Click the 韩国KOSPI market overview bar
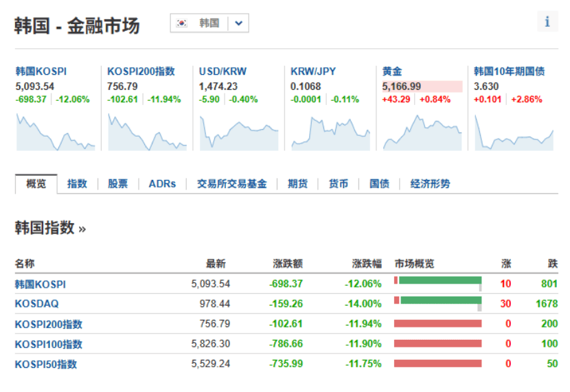 [438, 281]
